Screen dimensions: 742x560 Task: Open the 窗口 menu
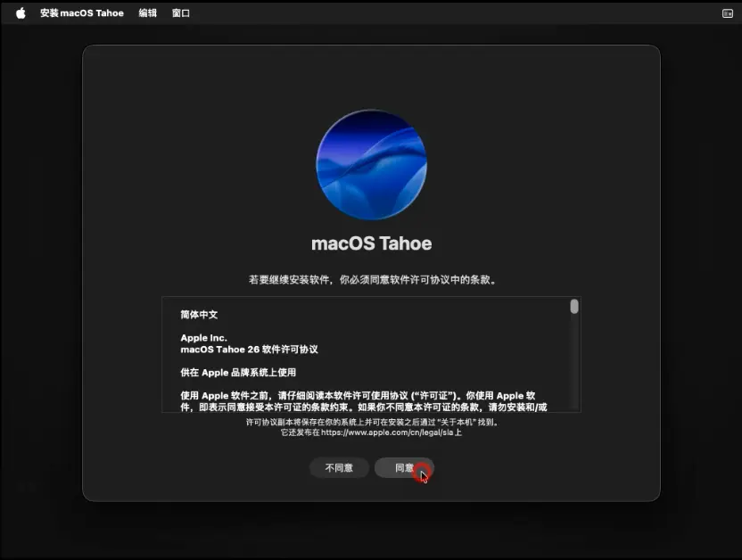tap(181, 13)
